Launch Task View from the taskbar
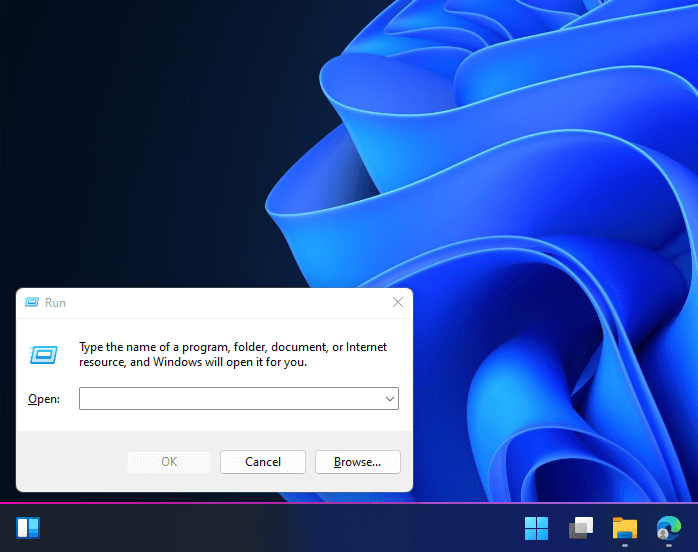The width and height of the screenshot is (698, 552). click(581, 528)
